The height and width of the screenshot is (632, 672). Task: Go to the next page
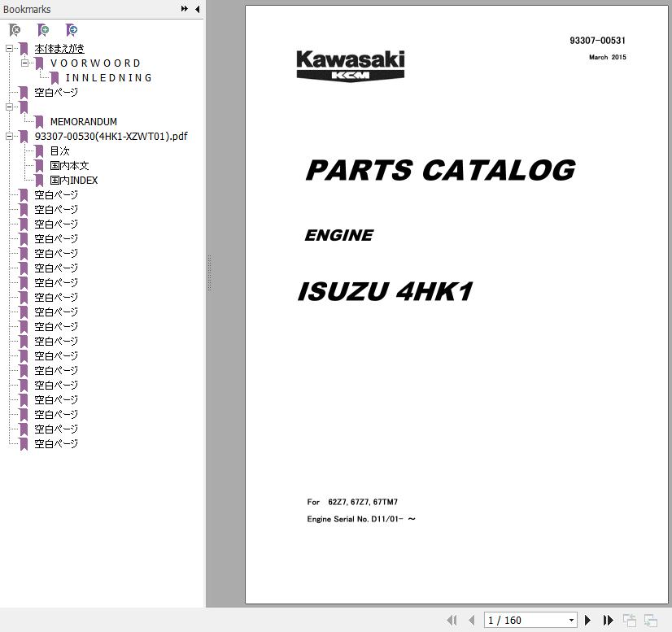[x=587, y=620]
